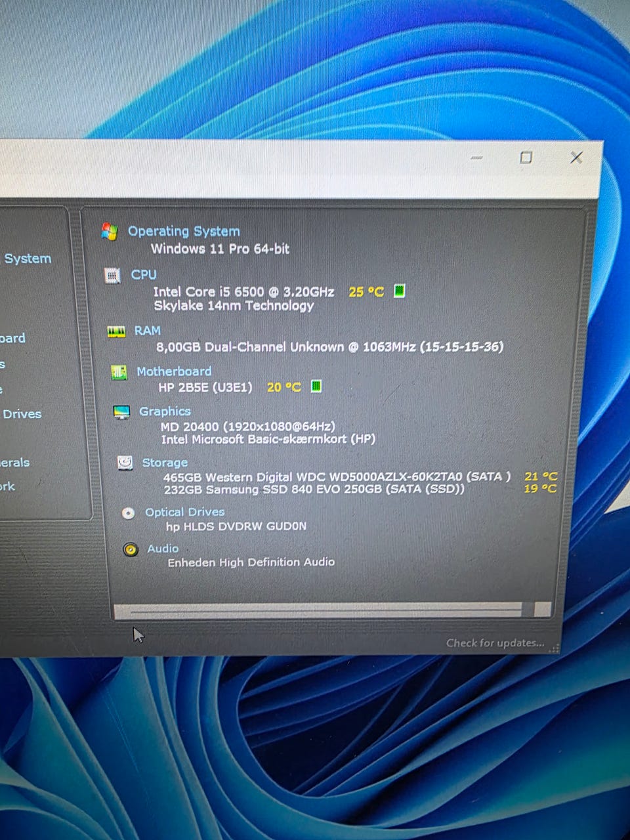Open the Graphics section heading
This screenshot has height=840, width=630.
point(165,411)
